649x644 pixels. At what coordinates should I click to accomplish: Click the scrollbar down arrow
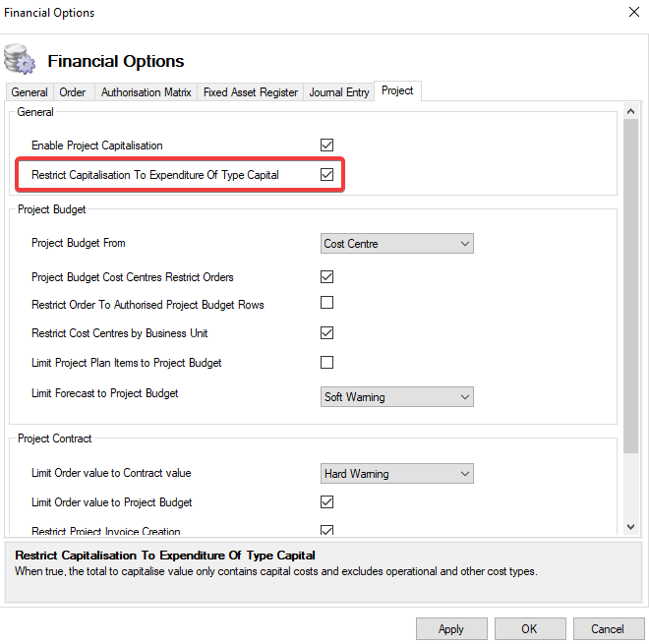pos(631,528)
